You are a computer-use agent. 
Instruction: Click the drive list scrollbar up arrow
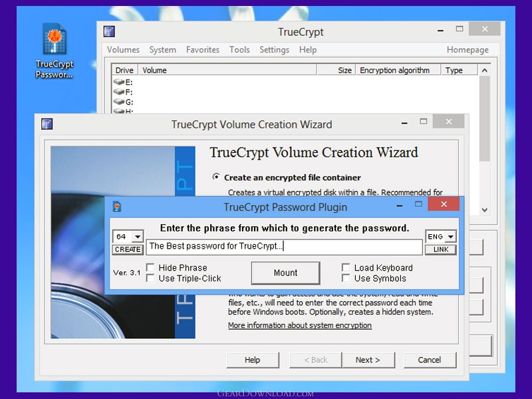coord(485,70)
